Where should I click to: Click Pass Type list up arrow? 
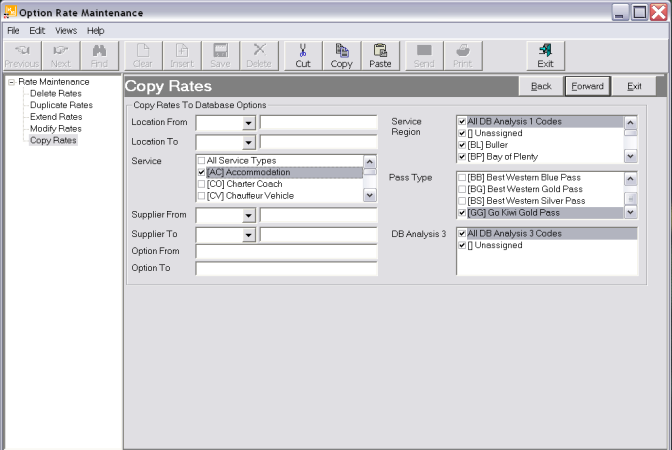(x=630, y=179)
